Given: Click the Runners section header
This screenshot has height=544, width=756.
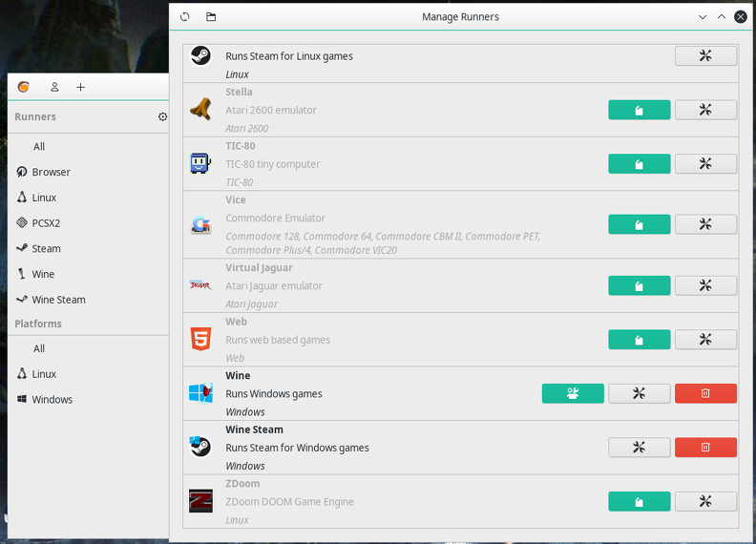Looking at the screenshot, I should pos(35,116).
